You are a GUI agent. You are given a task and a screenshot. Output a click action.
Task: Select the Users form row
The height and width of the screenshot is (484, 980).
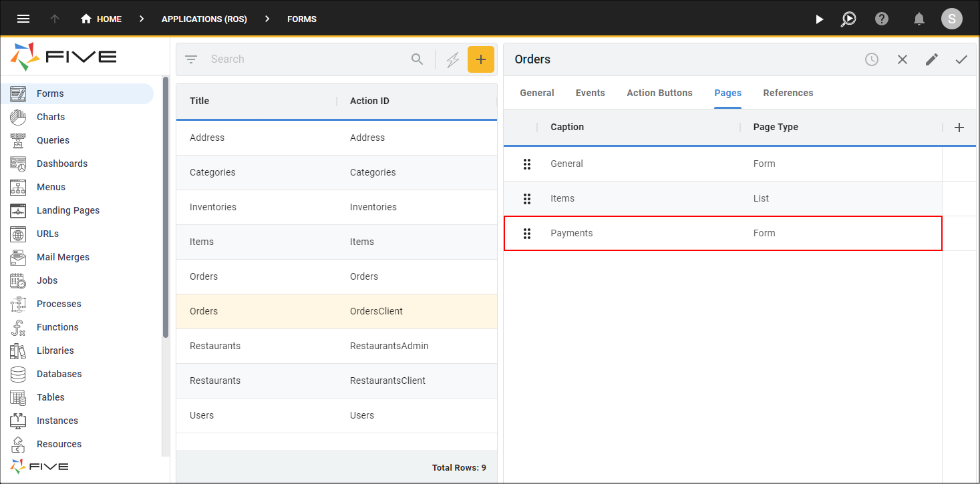337,415
